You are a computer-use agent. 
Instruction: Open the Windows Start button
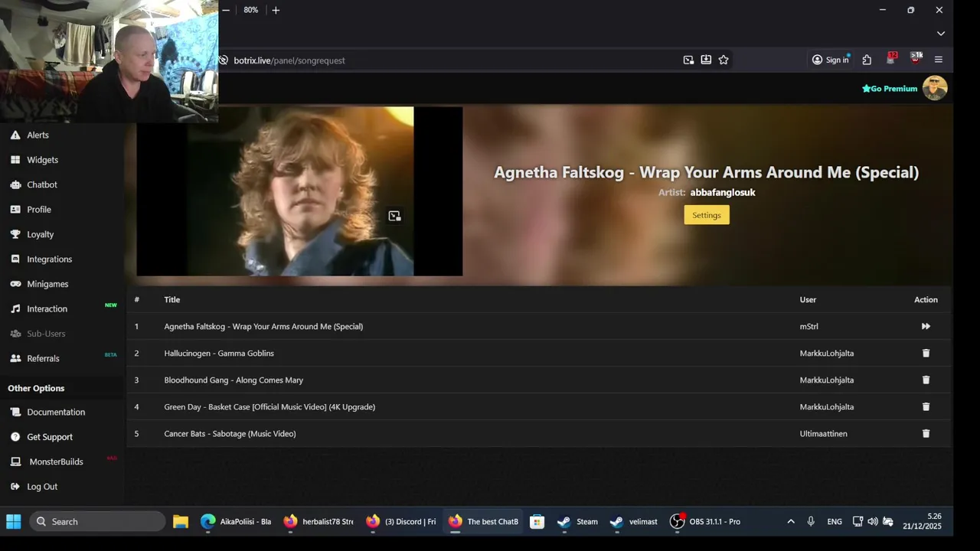coord(14,521)
